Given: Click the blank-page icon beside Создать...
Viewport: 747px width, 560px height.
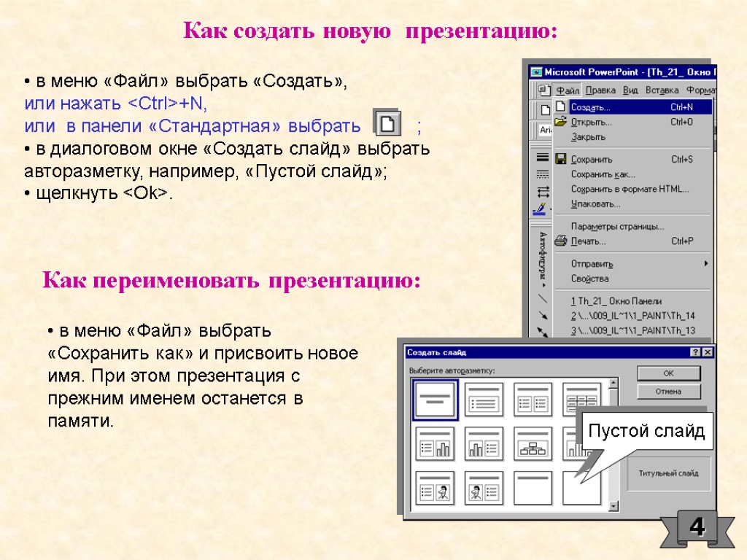Looking at the screenshot, I should point(561,106).
